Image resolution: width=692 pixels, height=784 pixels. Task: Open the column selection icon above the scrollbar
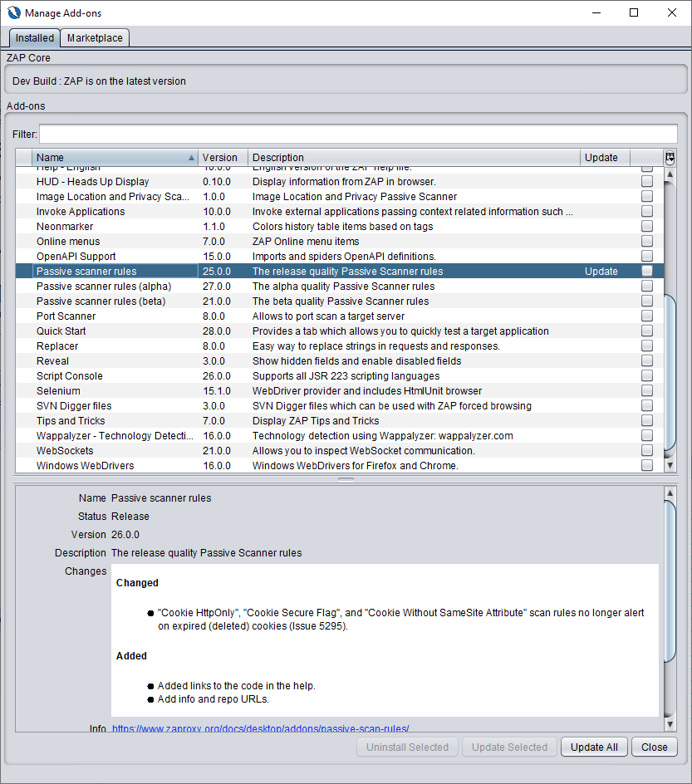670,157
